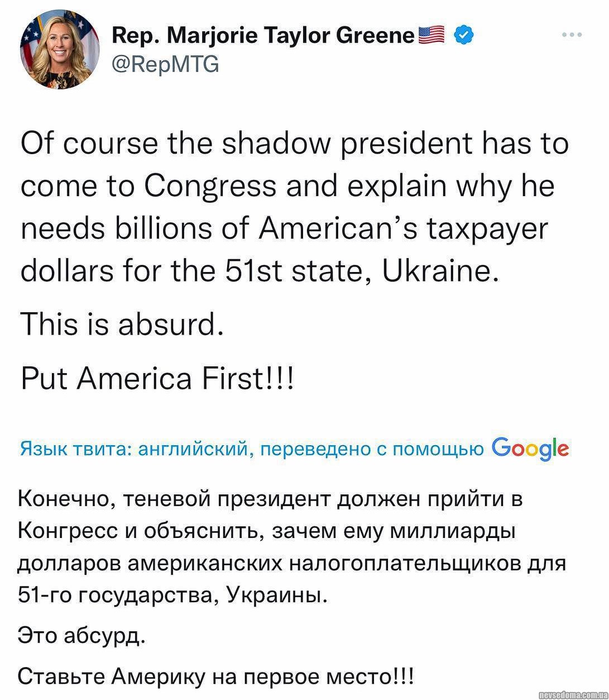Click Marjorie Taylor Greene's profile avatar
This screenshot has width=609, height=700.
(x=60, y=50)
